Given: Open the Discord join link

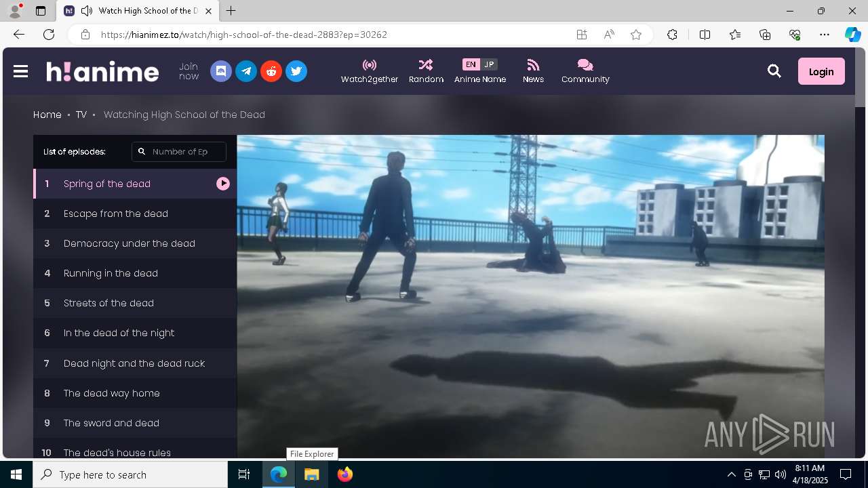Looking at the screenshot, I should (x=221, y=71).
